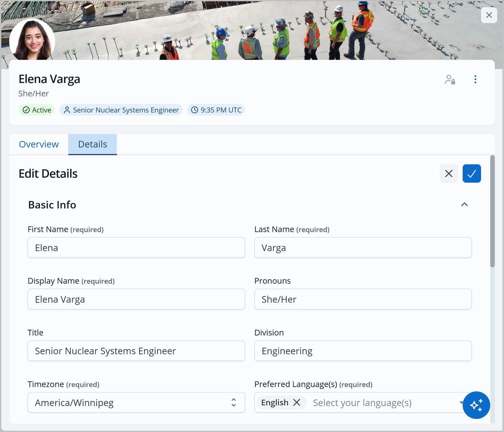Open the user permissions lock icon
Image resolution: width=504 pixels, height=432 pixels.
click(x=450, y=79)
